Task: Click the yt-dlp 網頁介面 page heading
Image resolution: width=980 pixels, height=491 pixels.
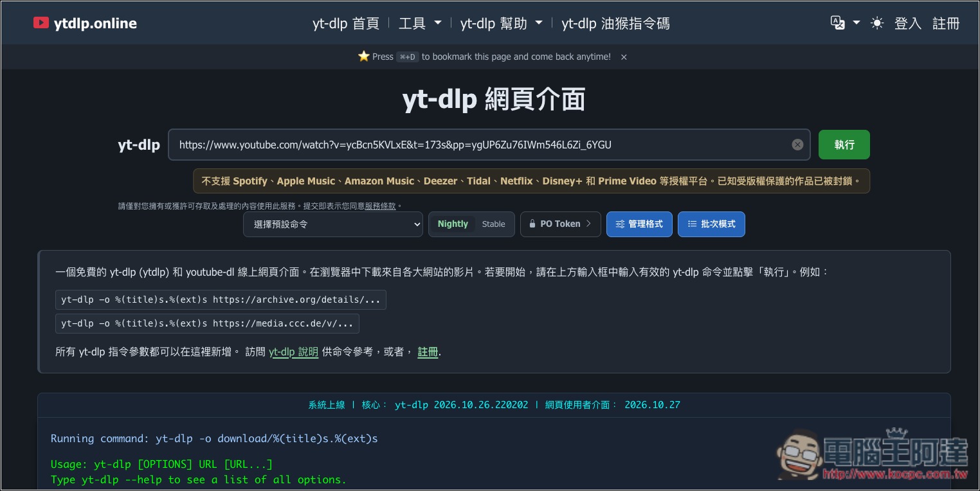Action: coord(494,100)
